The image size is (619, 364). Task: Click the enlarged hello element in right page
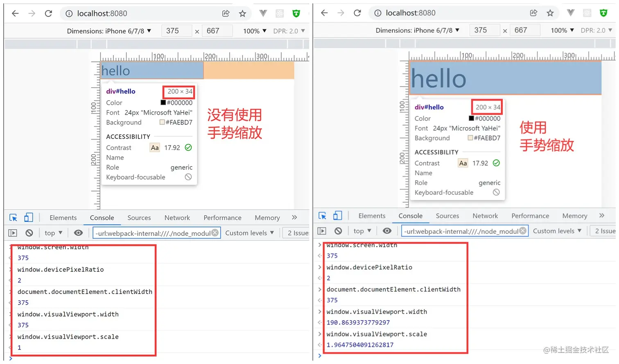(505, 78)
